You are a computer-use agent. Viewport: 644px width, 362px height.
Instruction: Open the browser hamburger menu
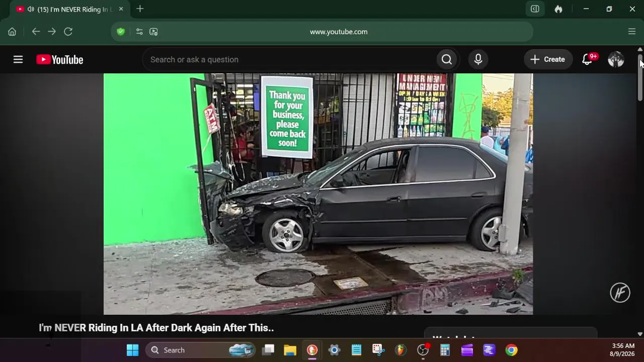click(x=632, y=32)
